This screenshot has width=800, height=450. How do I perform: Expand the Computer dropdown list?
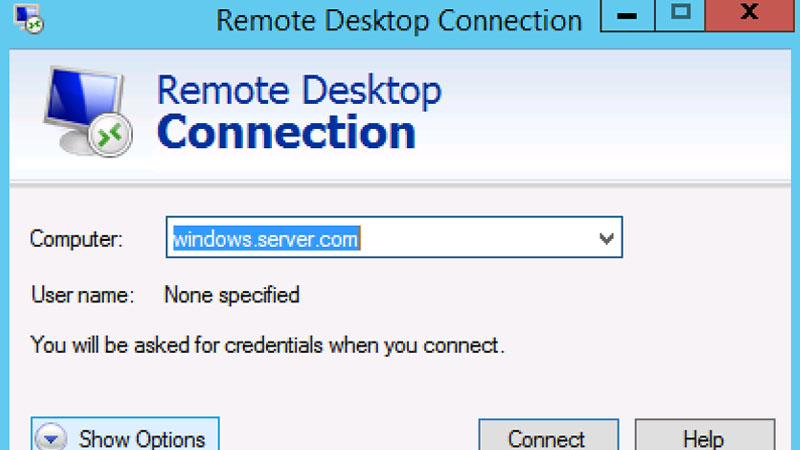[606, 238]
